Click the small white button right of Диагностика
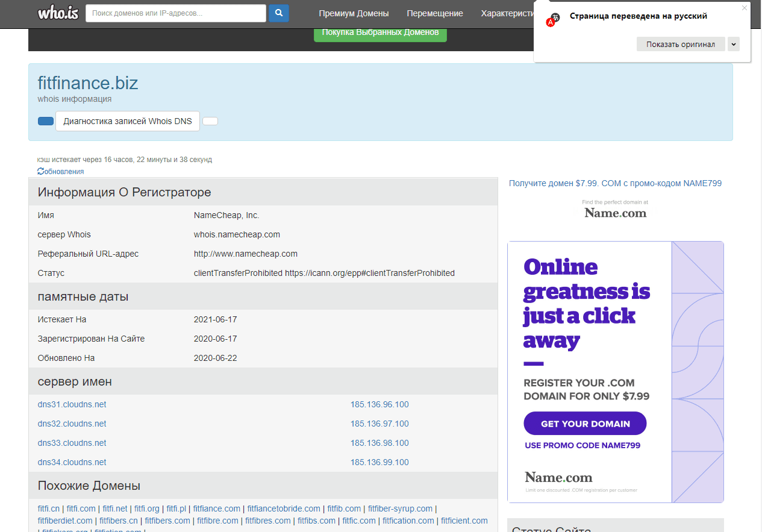762x532 pixels. [x=210, y=121]
